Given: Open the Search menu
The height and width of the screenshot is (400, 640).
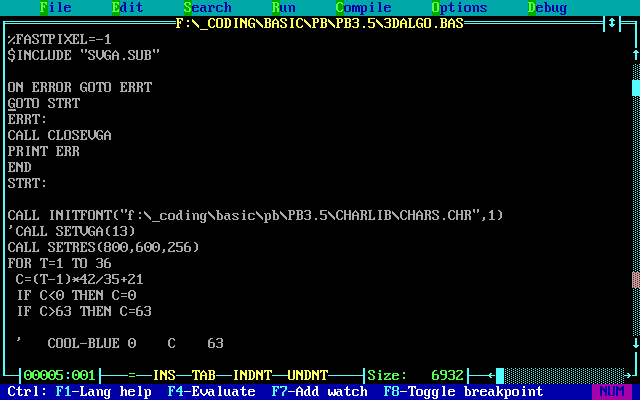Looking at the screenshot, I should (207, 7).
